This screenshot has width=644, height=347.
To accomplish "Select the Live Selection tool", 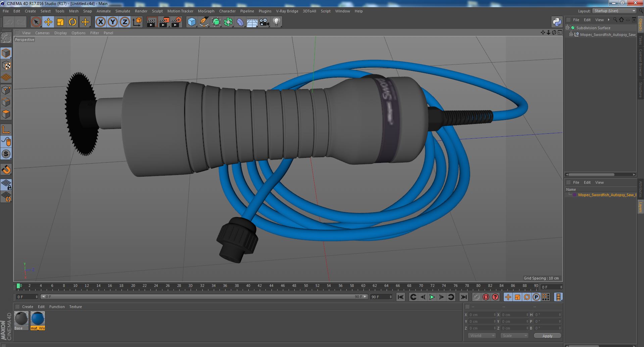I will tap(36, 22).
